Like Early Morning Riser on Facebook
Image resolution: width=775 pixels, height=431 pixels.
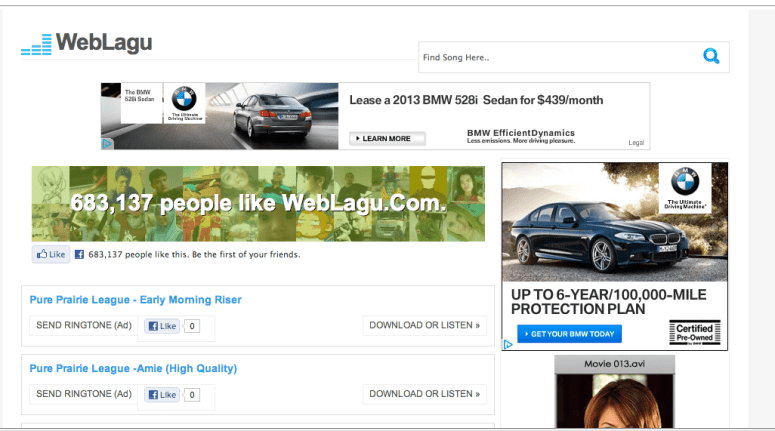click(162, 326)
